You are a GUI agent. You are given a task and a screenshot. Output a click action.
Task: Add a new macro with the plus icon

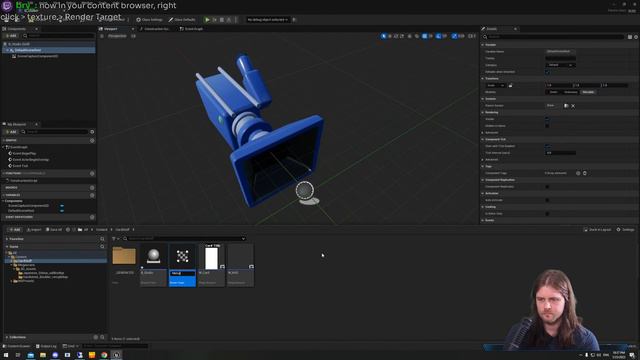92,188
